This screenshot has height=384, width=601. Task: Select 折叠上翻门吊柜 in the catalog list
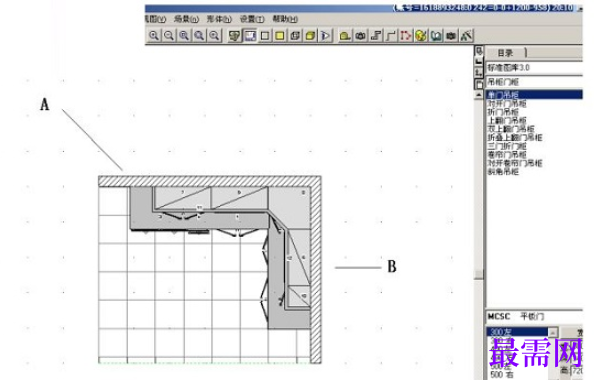click(515, 137)
